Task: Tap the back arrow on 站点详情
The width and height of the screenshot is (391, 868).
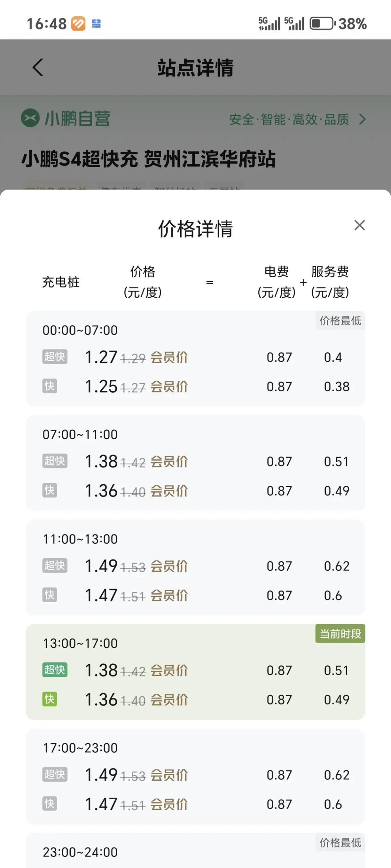Action: click(38, 67)
